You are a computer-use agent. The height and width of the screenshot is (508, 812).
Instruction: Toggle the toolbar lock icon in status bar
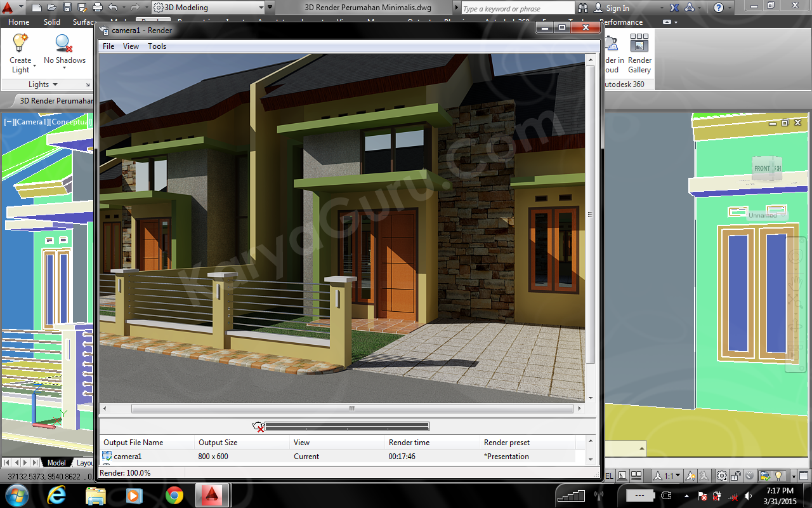(736, 476)
